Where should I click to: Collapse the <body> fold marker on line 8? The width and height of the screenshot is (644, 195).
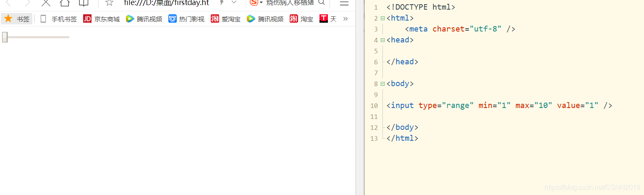[x=382, y=84]
